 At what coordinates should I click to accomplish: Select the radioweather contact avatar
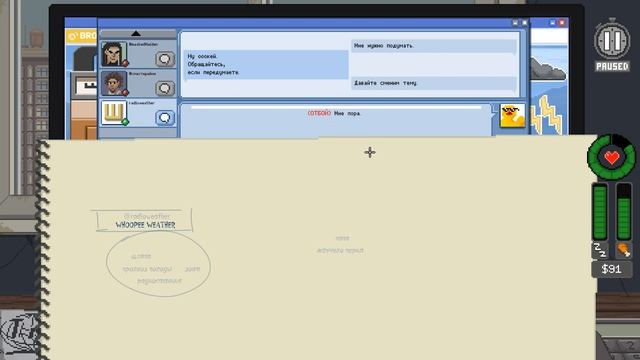[x=113, y=112]
